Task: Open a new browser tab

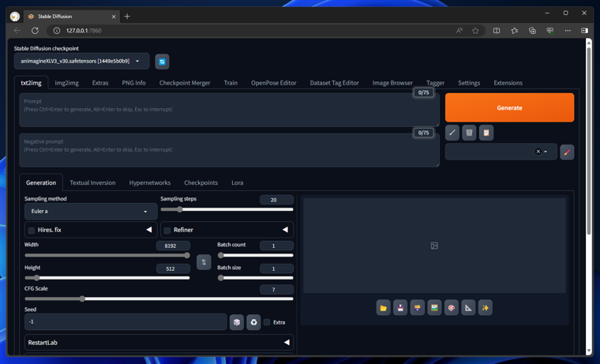Action: click(127, 17)
